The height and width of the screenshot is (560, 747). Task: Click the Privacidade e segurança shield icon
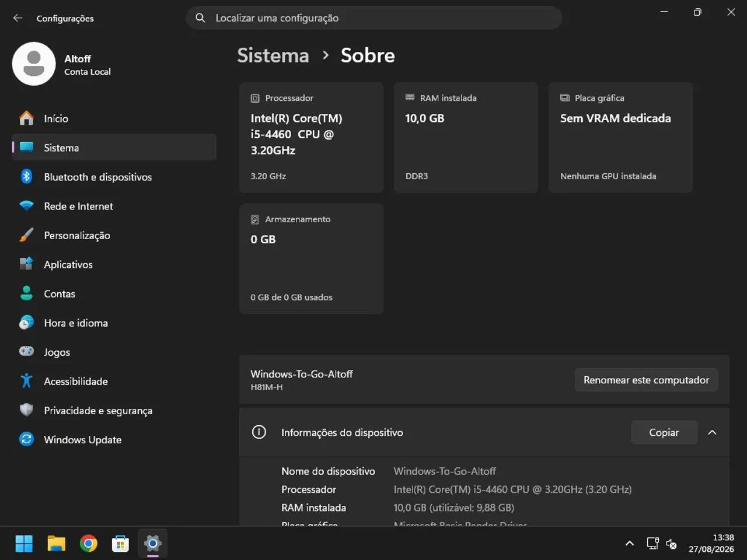point(26,410)
